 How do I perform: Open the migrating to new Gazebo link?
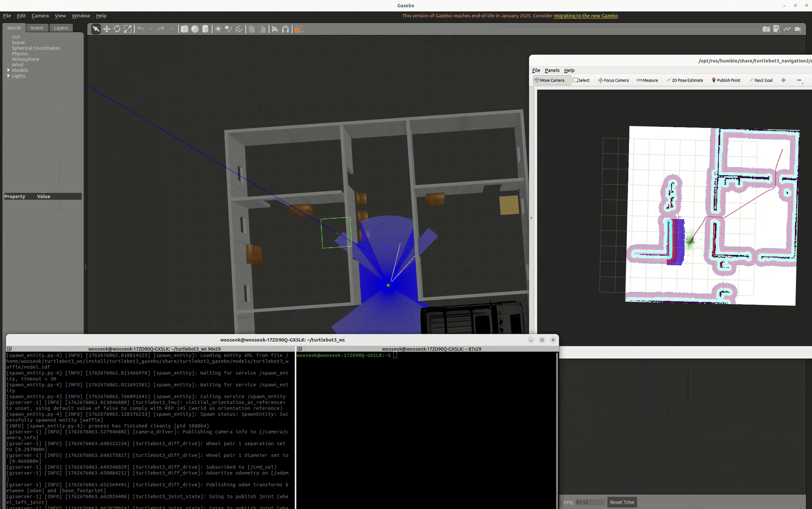pyautogui.click(x=585, y=16)
